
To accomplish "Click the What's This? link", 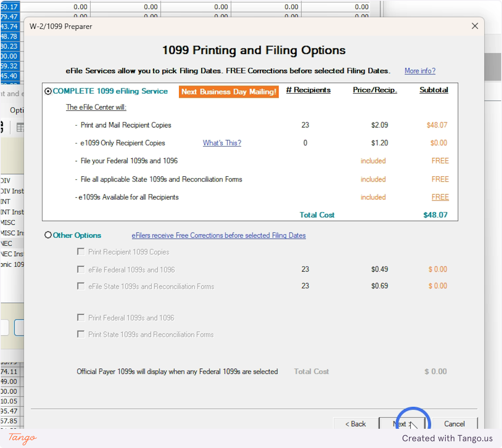I will pyautogui.click(x=222, y=143).
